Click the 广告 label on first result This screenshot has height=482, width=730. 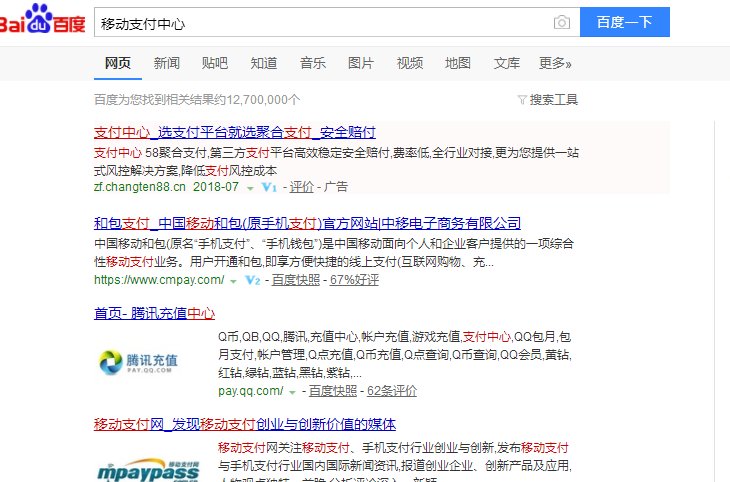pos(336,187)
